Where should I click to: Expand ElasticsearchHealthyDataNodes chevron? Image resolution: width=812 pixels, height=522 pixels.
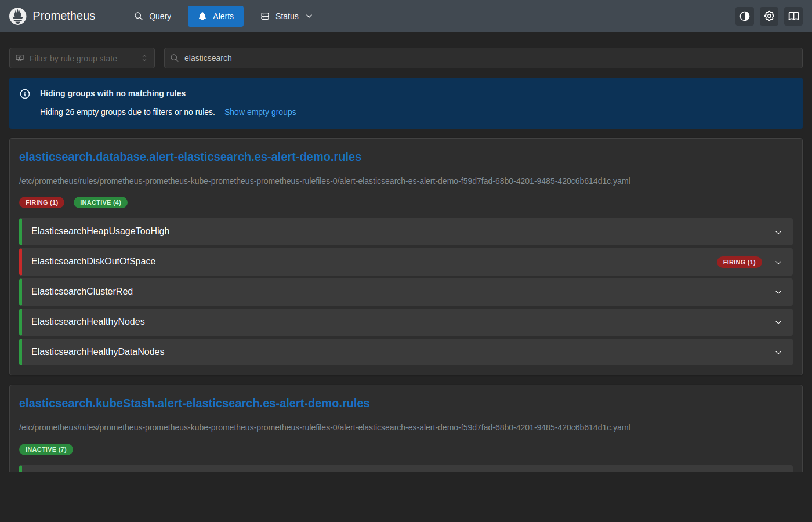[778, 353]
